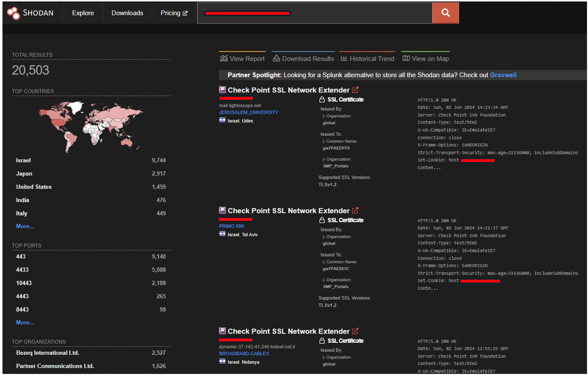Open external link icon of third result
The height and width of the screenshot is (375, 588).
(355, 331)
